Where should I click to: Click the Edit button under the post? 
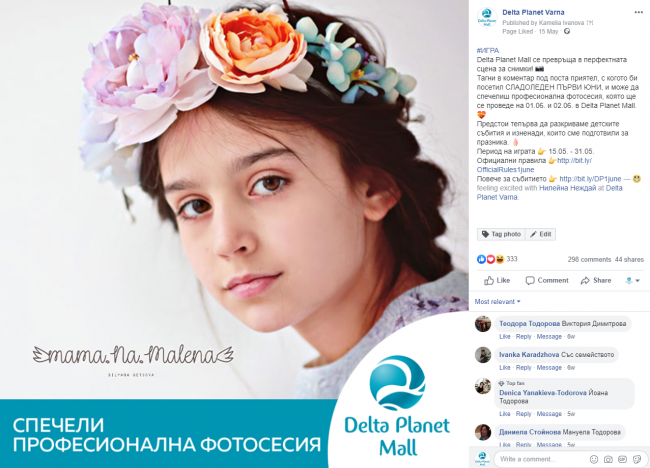click(x=541, y=234)
